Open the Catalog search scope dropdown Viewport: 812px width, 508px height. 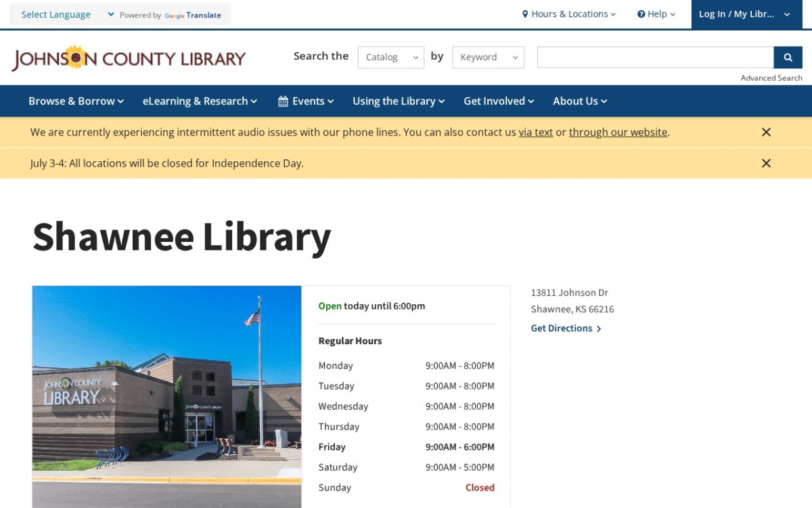pos(391,58)
